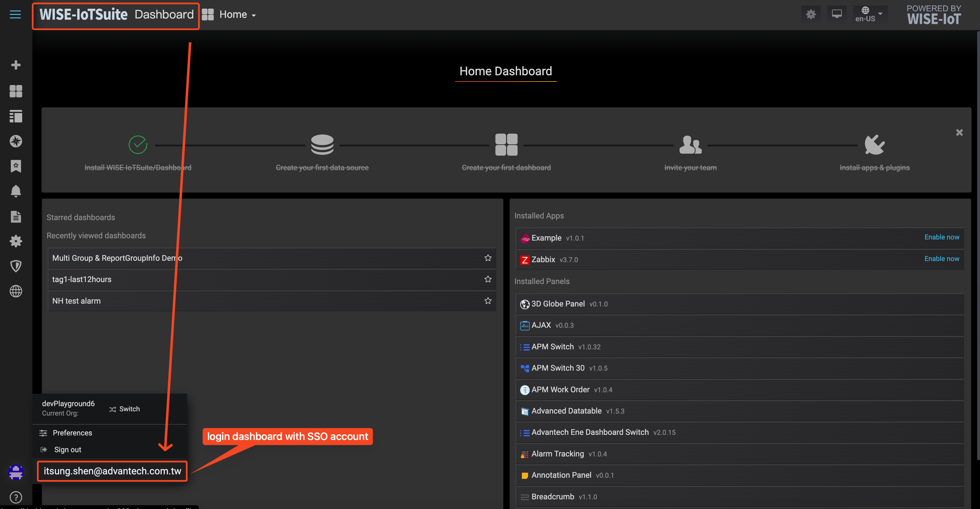
Task: Open Server Admin shield icon
Action: (x=16, y=266)
